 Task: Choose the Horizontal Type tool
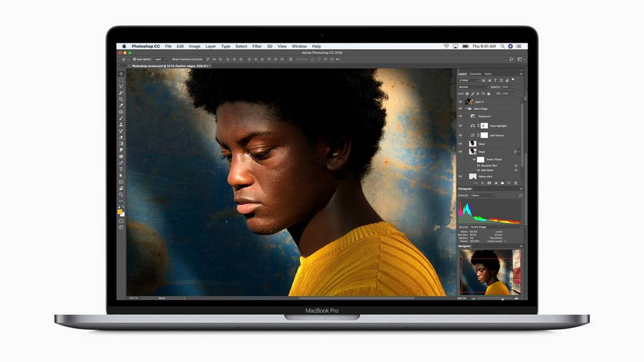tap(121, 169)
